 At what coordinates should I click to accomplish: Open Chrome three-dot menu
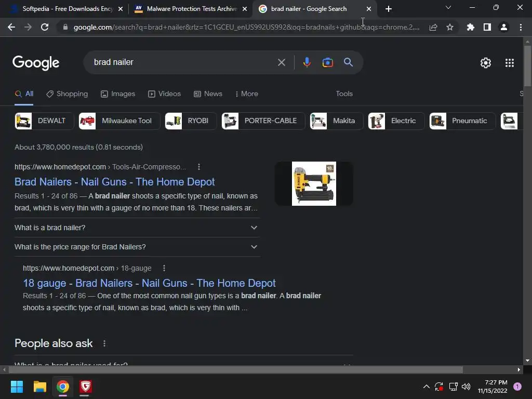pyautogui.click(x=521, y=27)
